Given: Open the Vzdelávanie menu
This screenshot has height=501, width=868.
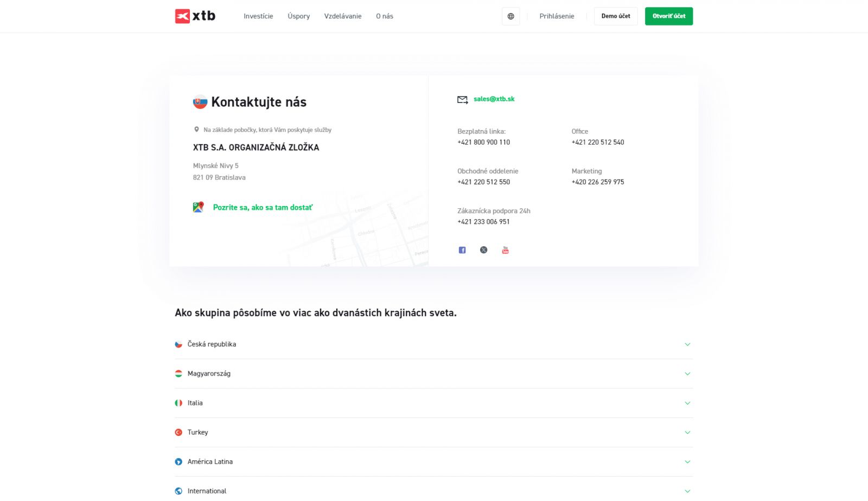Looking at the screenshot, I should coord(343,16).
